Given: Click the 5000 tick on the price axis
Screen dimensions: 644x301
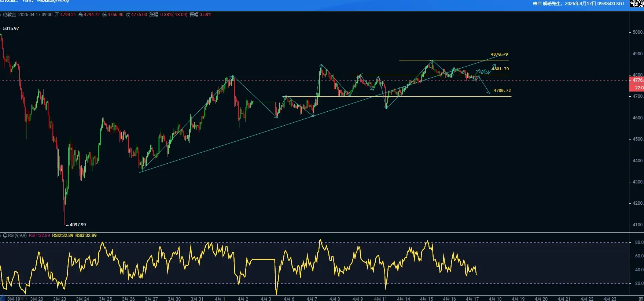Looking at the screenshot, I should (638, 32).
